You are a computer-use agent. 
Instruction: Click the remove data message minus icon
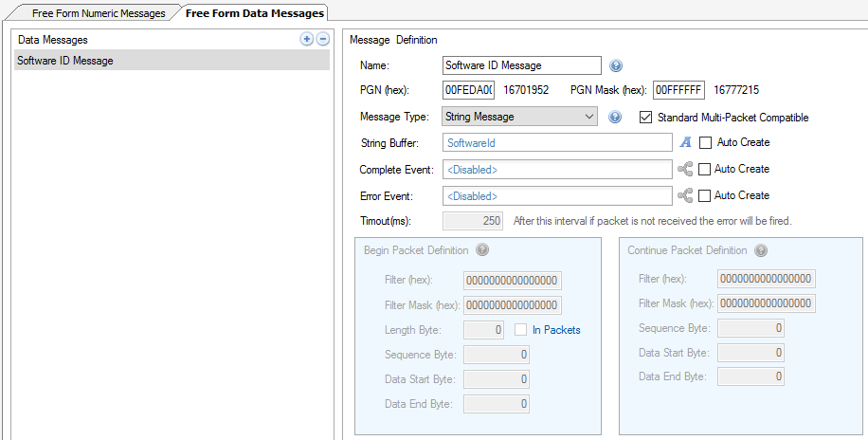(322, 39)
